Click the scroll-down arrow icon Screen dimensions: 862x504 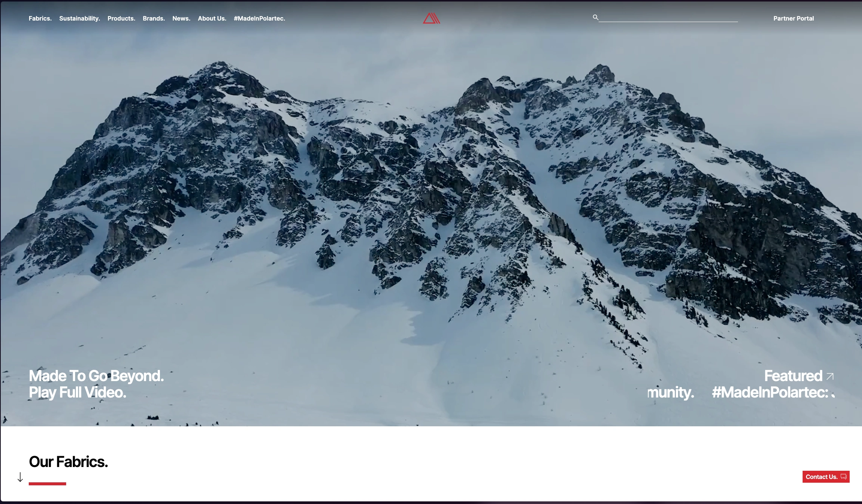click(20, 477)
